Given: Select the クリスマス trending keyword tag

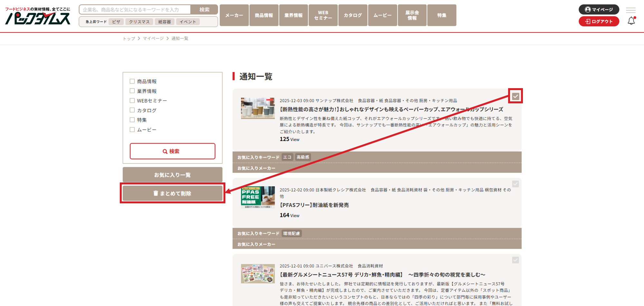Looking at the screenshot, I should click(139, 22).
